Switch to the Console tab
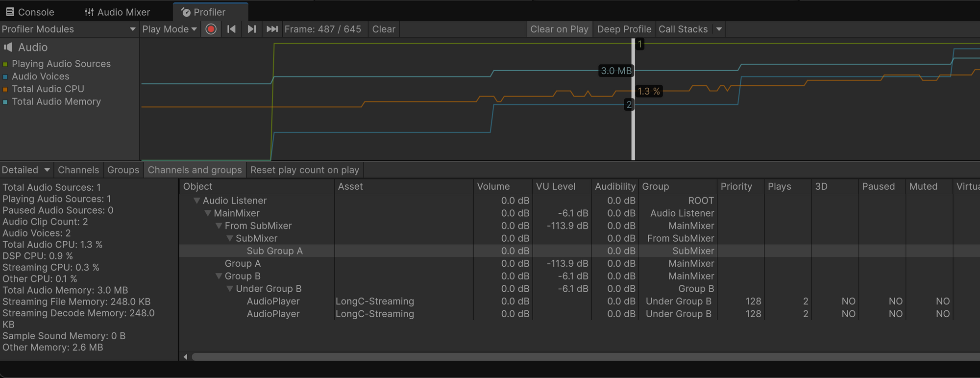Screen dimensions: 980x378 point(29,12)
